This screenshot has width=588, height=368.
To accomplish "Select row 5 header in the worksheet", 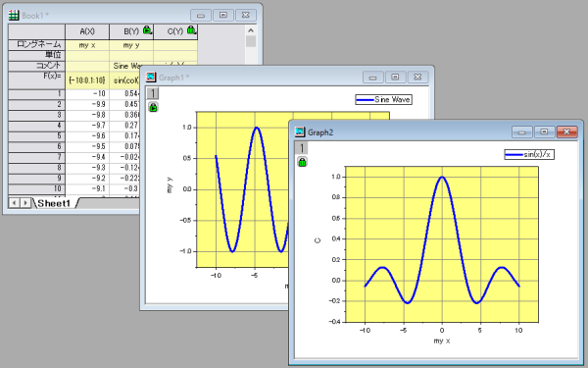I will [x=37, y=136].
